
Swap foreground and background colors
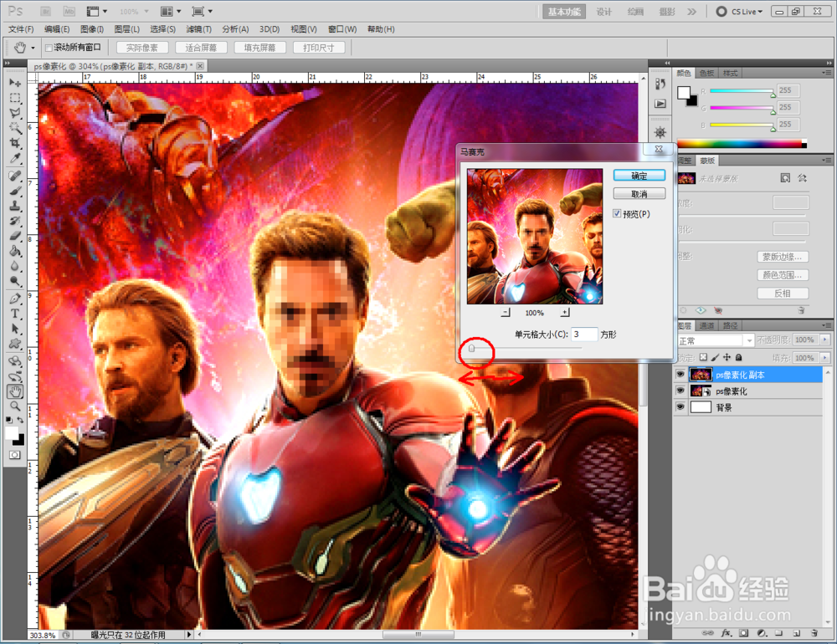click(x=20, y=420)
